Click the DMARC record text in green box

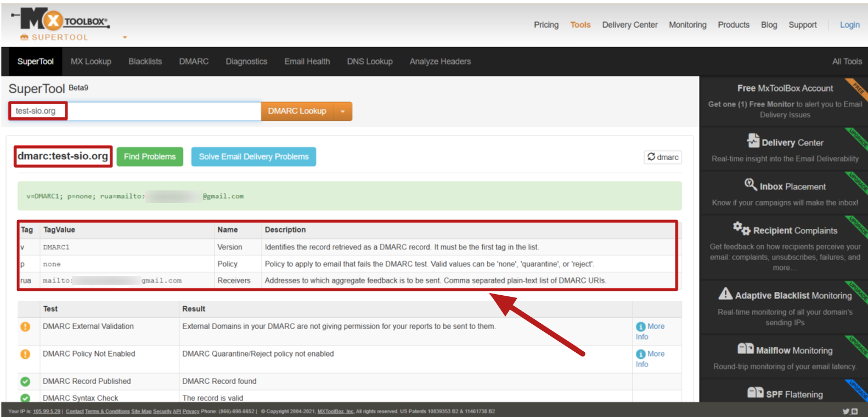tap(135, 196)
